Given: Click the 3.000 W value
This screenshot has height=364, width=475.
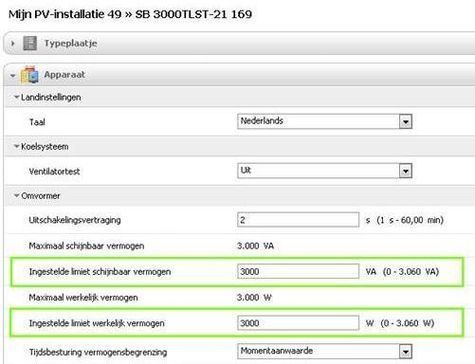Looking at the screenshot, I should [x=254, y=297].
